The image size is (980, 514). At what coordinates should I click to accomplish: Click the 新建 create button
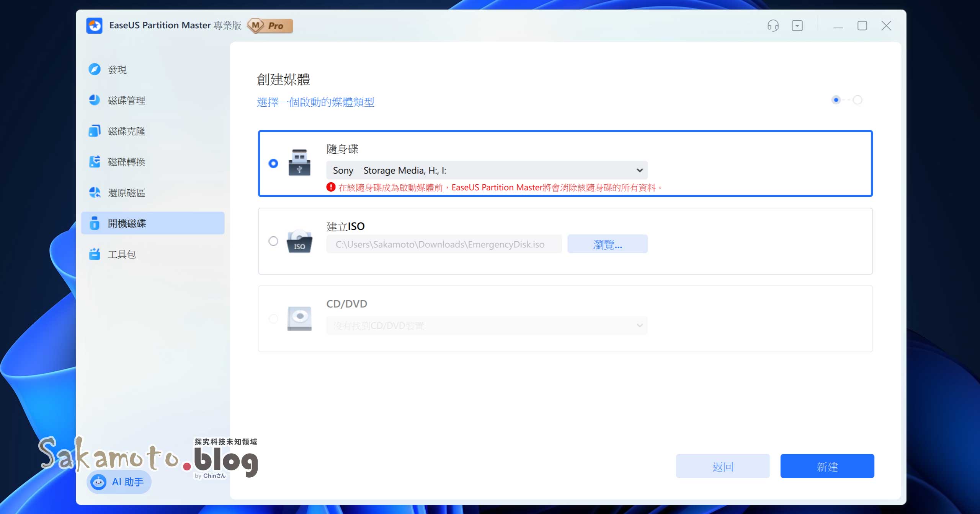[x=827, y=466]
